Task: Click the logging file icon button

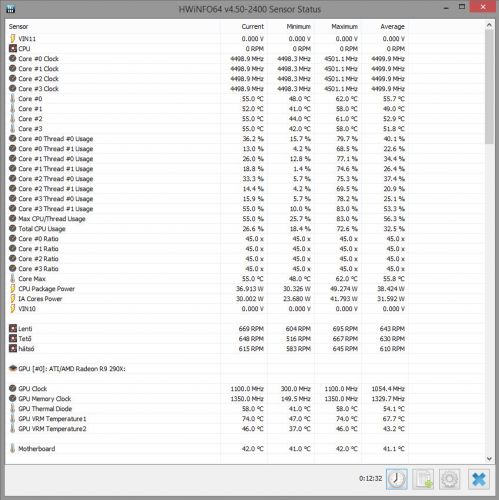Action: 423,479
